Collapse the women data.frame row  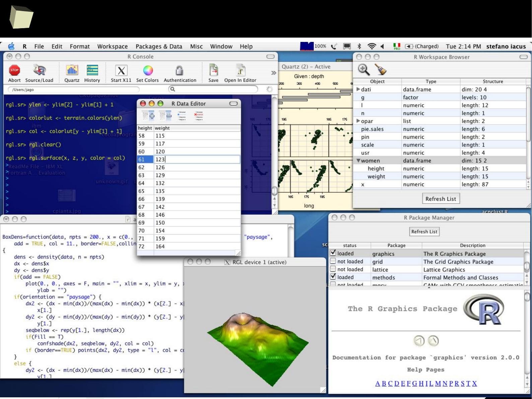[358, 161]
